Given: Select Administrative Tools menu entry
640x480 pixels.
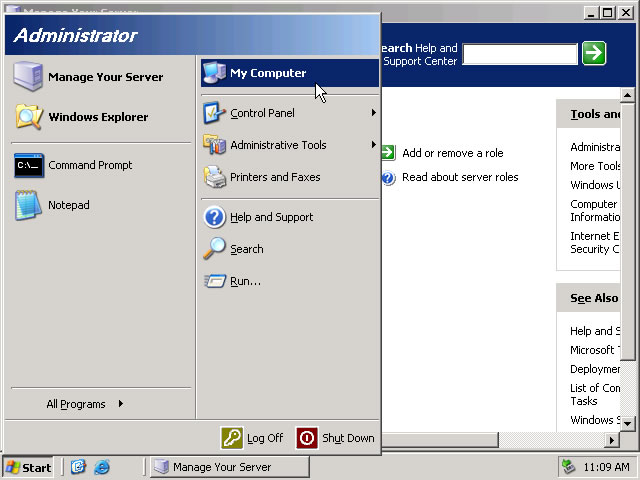Looking at the screenshot, I should pos(290,145).
